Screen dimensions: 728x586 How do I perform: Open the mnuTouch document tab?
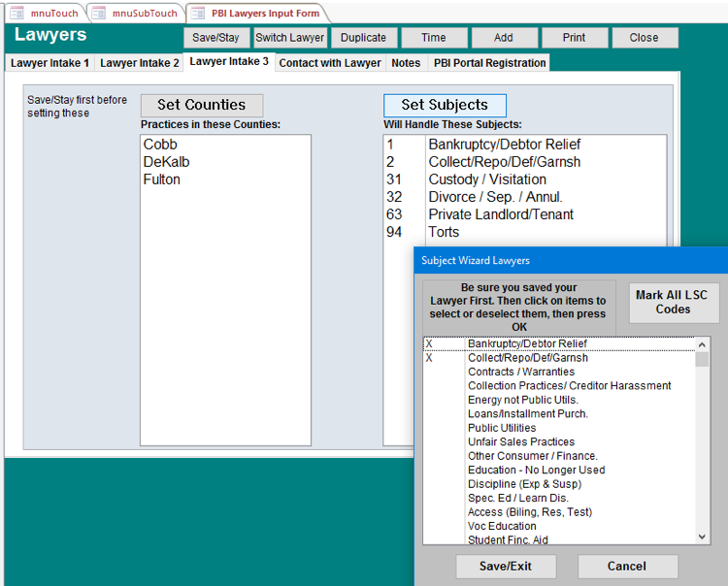pyautogui.click(x=45, y=14)
